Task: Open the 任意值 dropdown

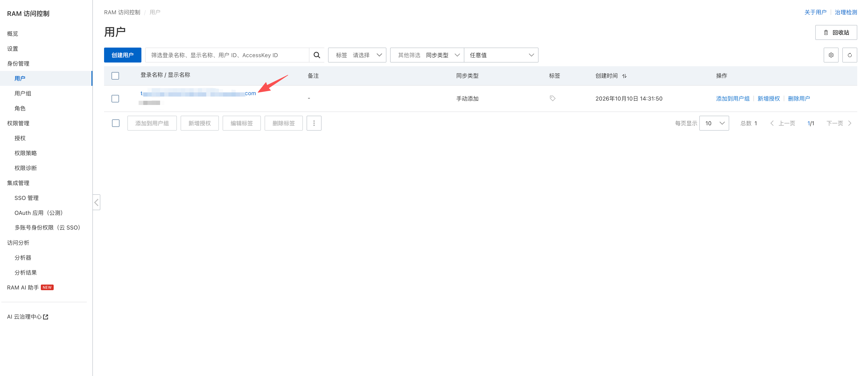Action: tap(501, 55)
